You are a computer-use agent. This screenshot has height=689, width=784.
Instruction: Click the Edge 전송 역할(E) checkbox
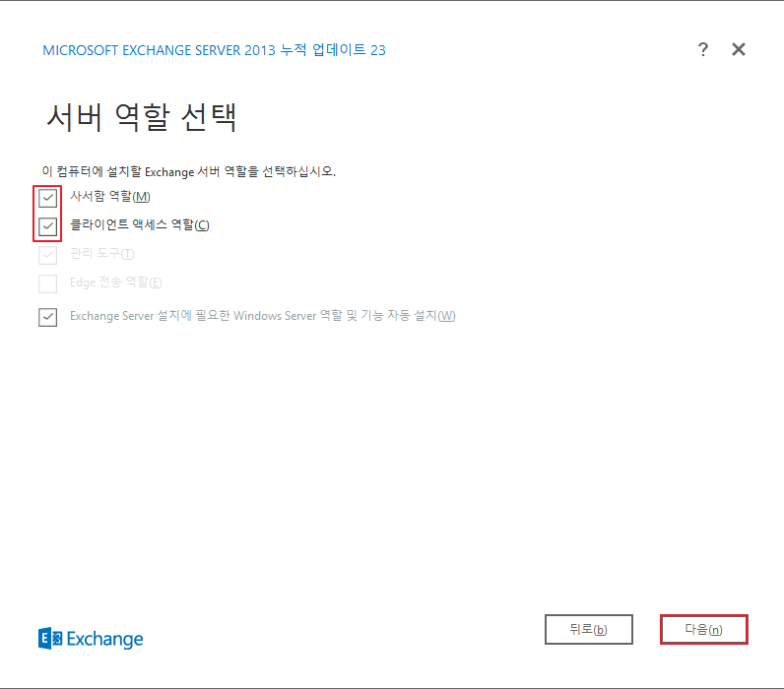click(48, 283)
